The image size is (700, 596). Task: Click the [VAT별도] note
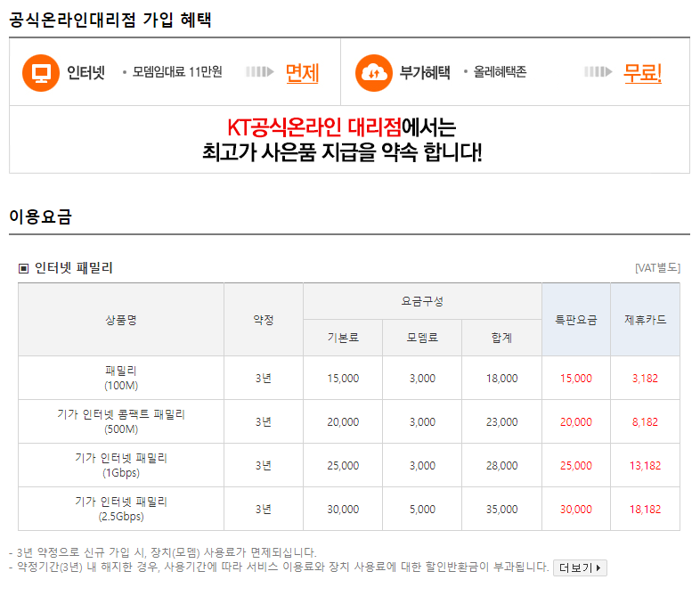657,268
